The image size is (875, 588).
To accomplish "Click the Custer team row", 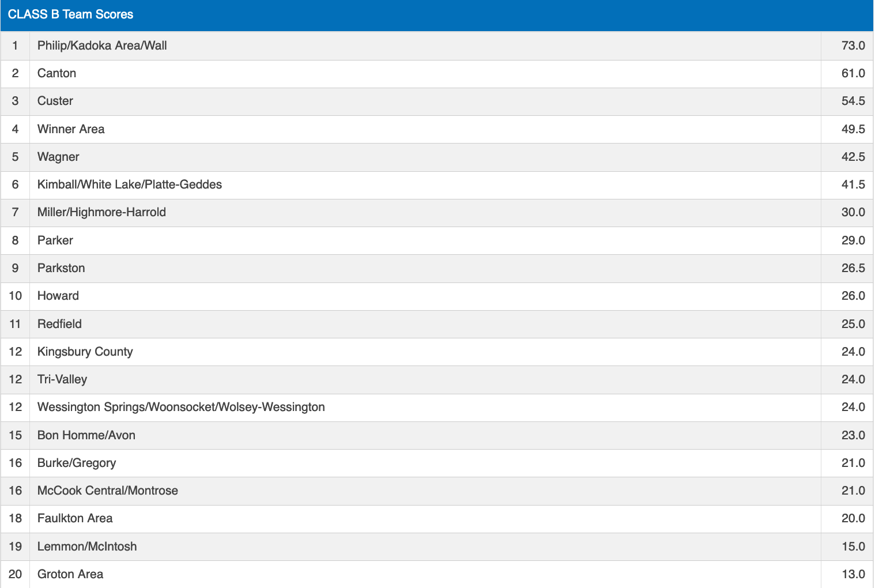I will tap(55, 101).
